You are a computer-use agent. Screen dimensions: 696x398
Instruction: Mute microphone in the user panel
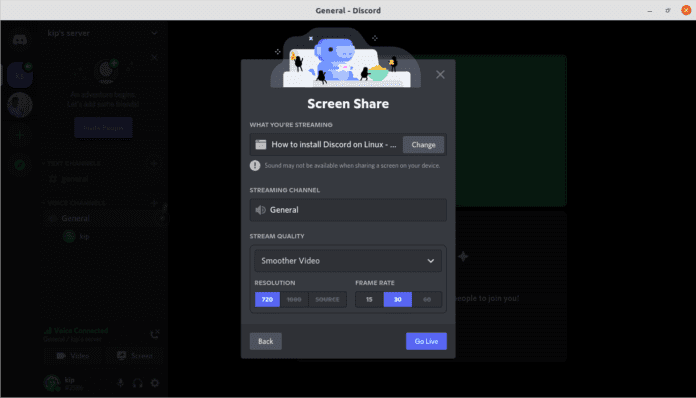(120, 383)
